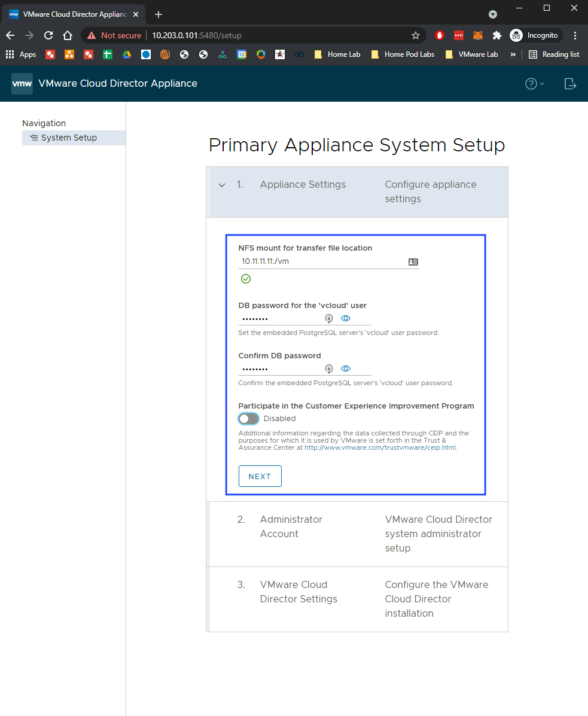Click the contact card icon in NFS field
Image resolution: width=588 pixels, height=716 pixels.
coord(413,262)
